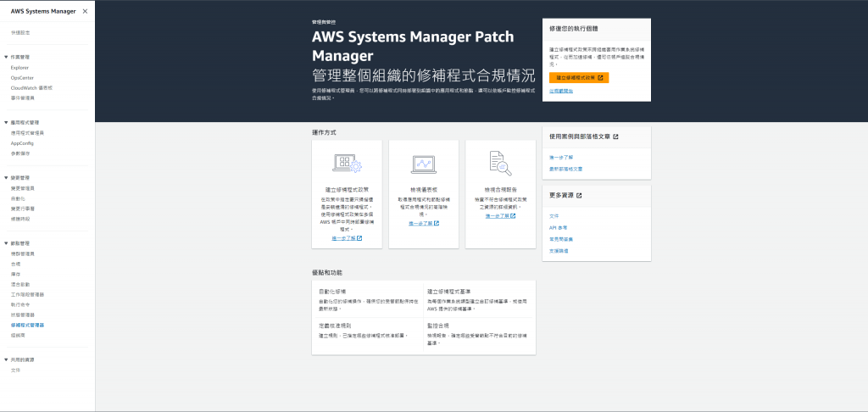The height and width of the screenshot is (412, 868).
Task: Click external-link icon in 建立修補程式政策 card link
Action: coord(359,238)
